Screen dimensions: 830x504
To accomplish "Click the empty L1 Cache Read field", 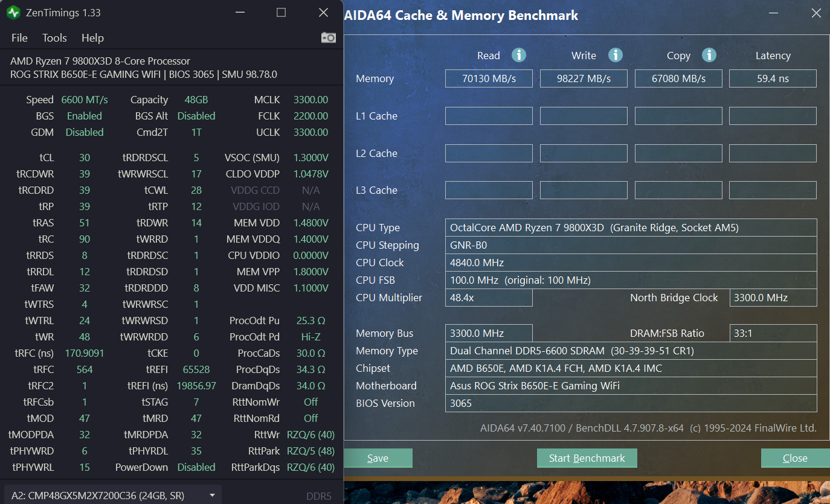I will click(x=489, y=116).
